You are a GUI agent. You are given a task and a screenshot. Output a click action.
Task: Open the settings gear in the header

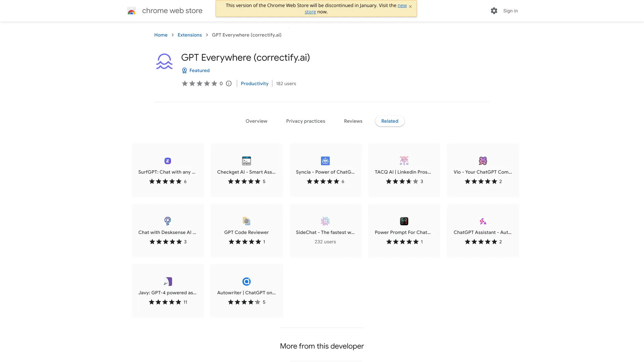click(x=494, y=10)
